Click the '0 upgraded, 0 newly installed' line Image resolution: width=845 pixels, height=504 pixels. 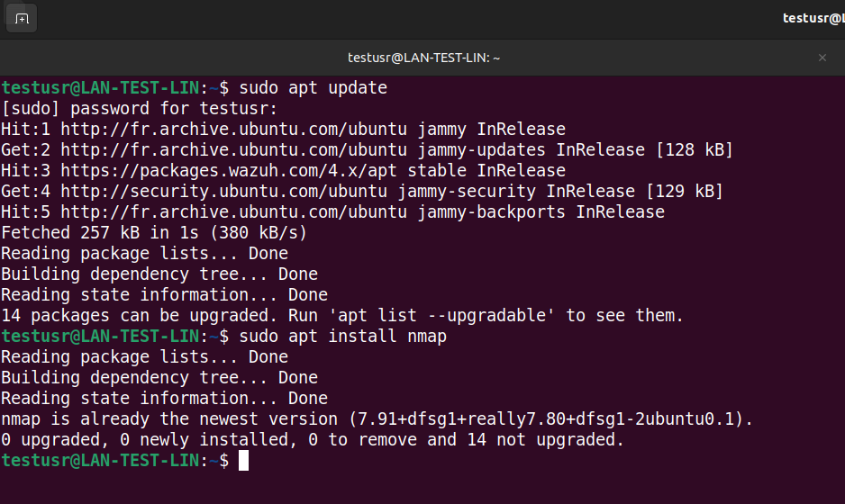[x=313, y=440]
